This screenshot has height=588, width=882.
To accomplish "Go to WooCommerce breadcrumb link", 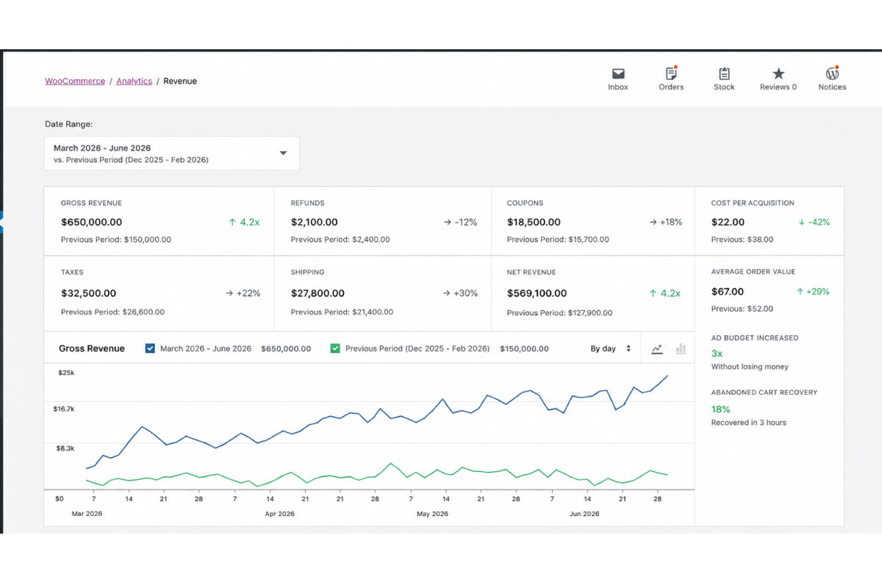I will [x=75, y=81].
